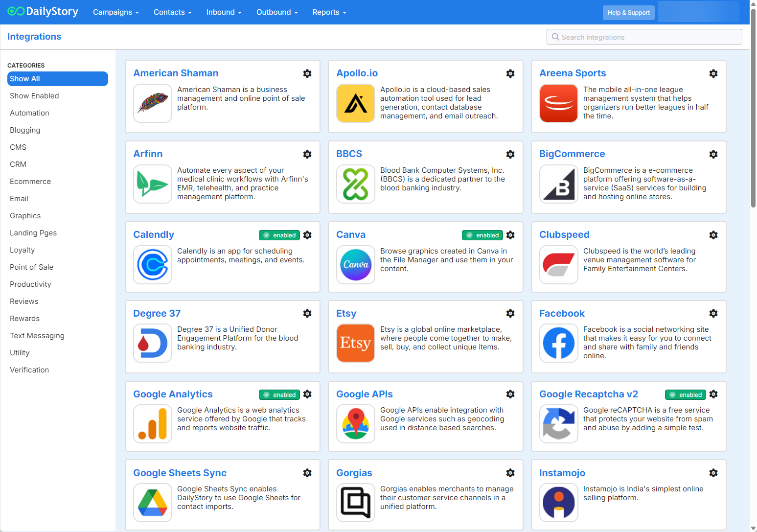The height and width of the screenshot is (532, 757).
Task: Open settings gear for Google Analytics
Action: [x=307, y=394]
